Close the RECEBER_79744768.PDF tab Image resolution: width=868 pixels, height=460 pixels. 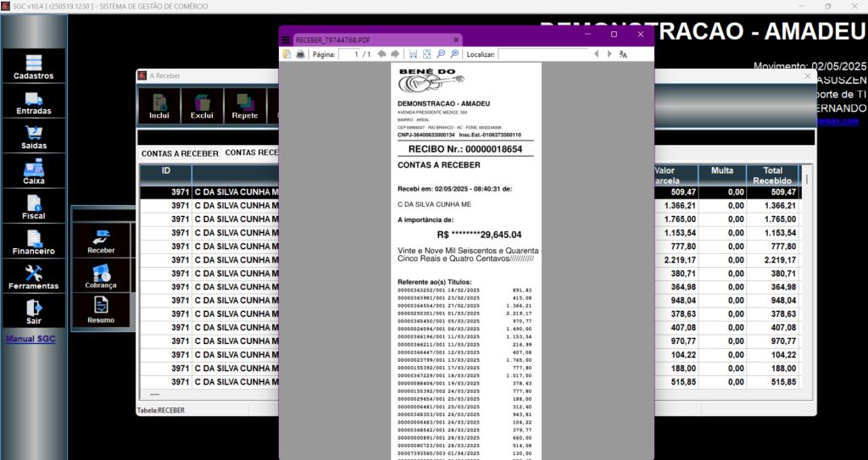pos(456,40)
